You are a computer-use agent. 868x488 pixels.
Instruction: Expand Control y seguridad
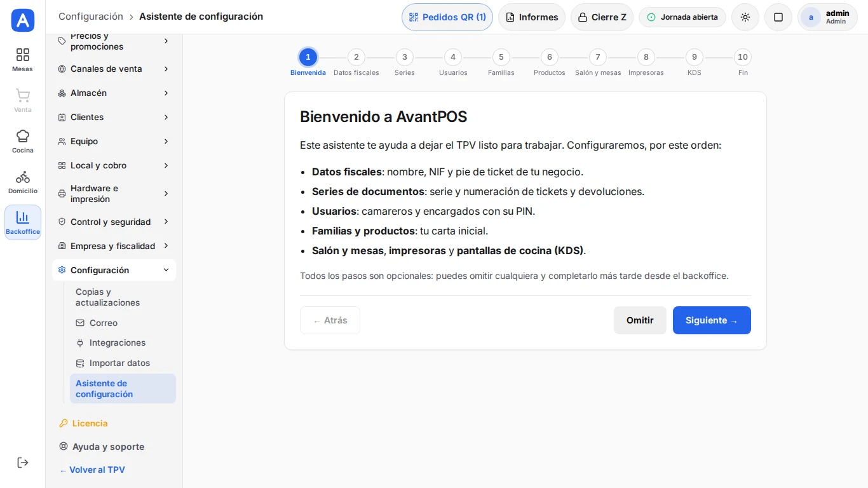click(x=114, y=222)
